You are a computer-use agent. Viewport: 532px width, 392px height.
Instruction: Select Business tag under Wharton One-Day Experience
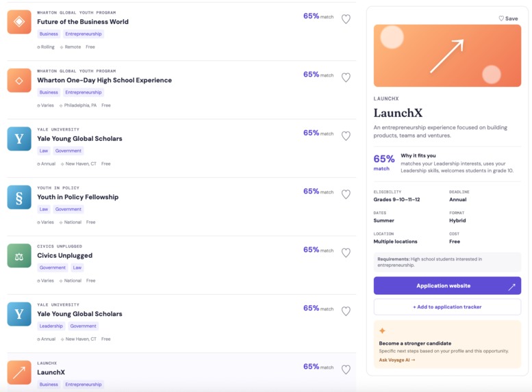[49, 92]
